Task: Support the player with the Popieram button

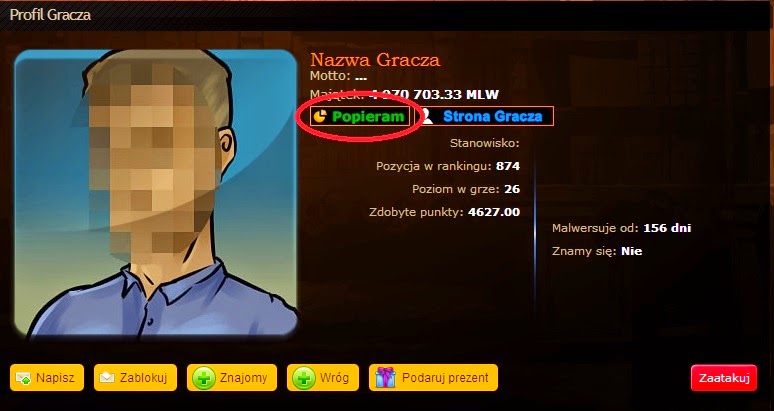Action: 360,116
